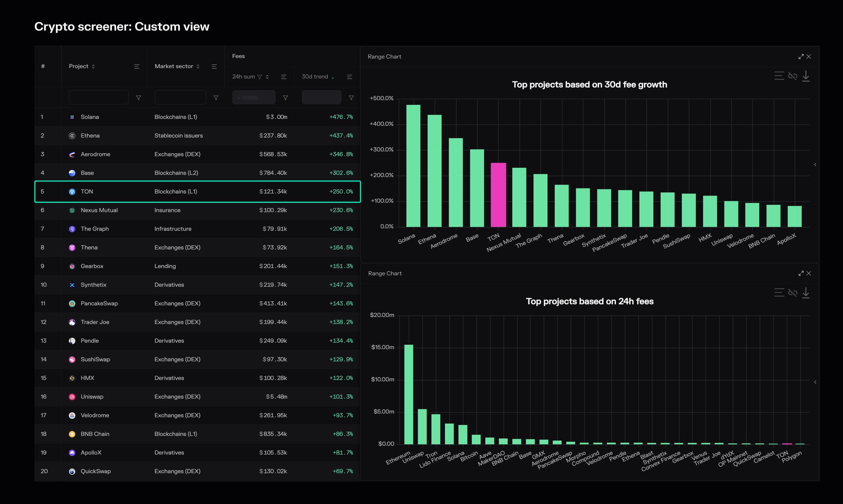The height and width of the screenshot is (504, 843).
Task: Toggle the unlink icon on the 30d fee growth chart
Action: coord(792,76)
